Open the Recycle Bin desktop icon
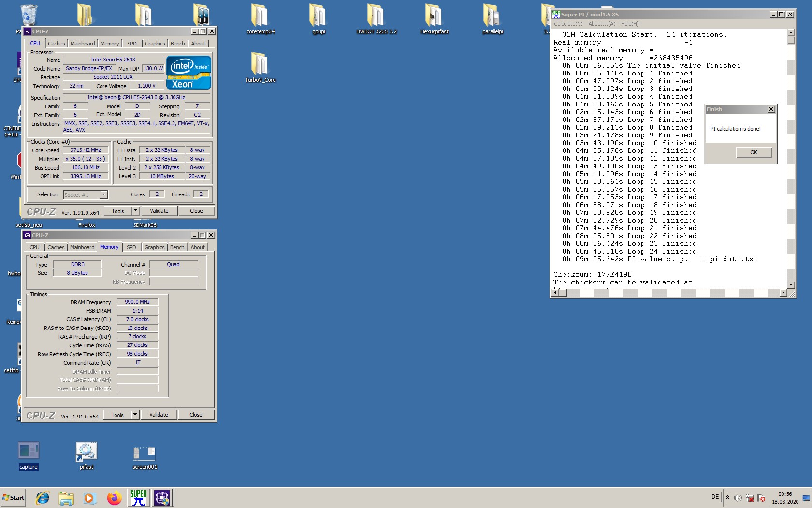Image resolution: width=812 pixels, height=508 pixels. click(29, 15)
